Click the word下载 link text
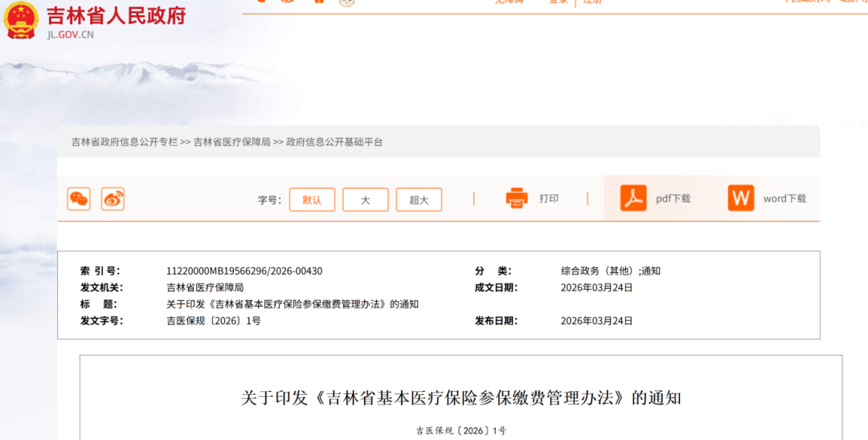Viewport: 868px width, 440px height. click(x=784, y=198)
